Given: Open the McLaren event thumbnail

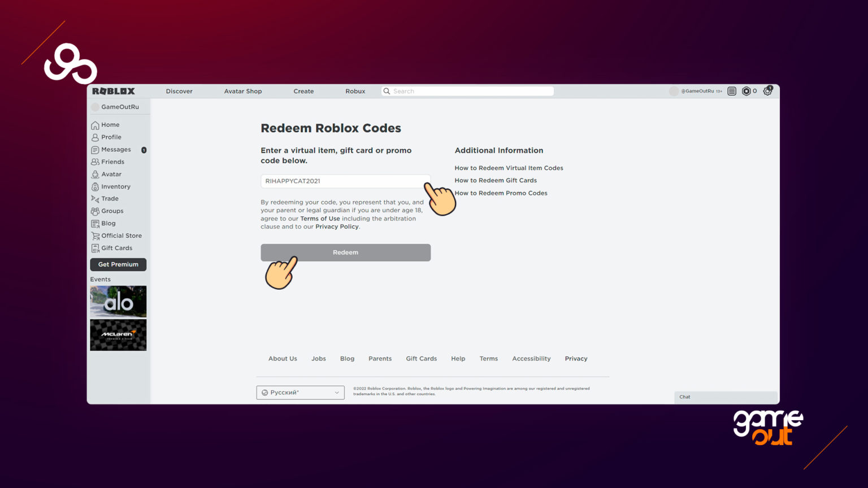Looking at the screenshot, I should (118, 335).
